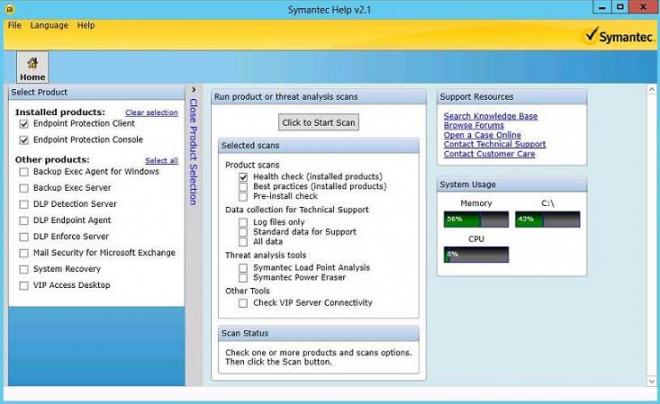Select Log files only option
Image resolution: width=660 pixels, height=404 pixels.
(243, 222)
